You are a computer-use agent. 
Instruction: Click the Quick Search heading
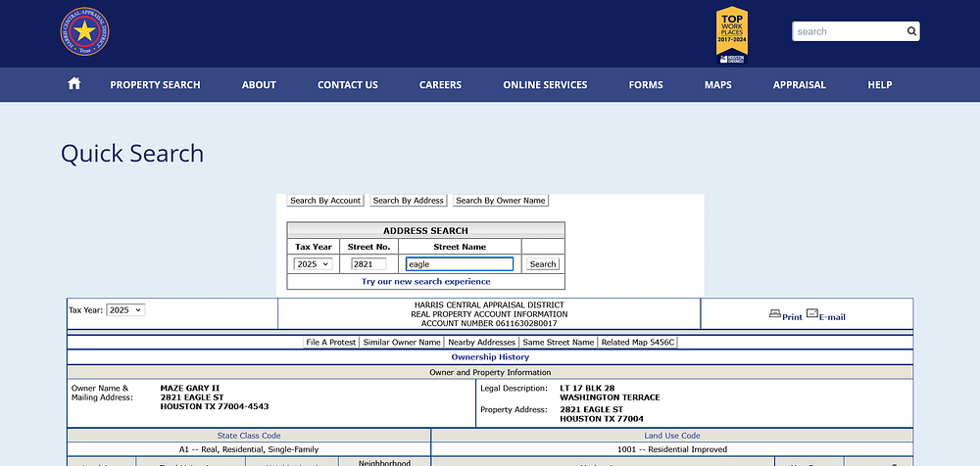click(x=132, y=154)
